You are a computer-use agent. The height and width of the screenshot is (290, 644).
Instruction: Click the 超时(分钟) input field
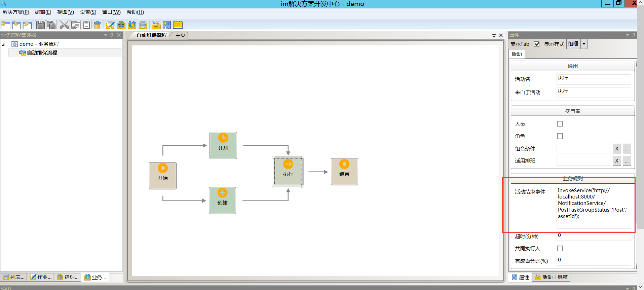(593, 236)
